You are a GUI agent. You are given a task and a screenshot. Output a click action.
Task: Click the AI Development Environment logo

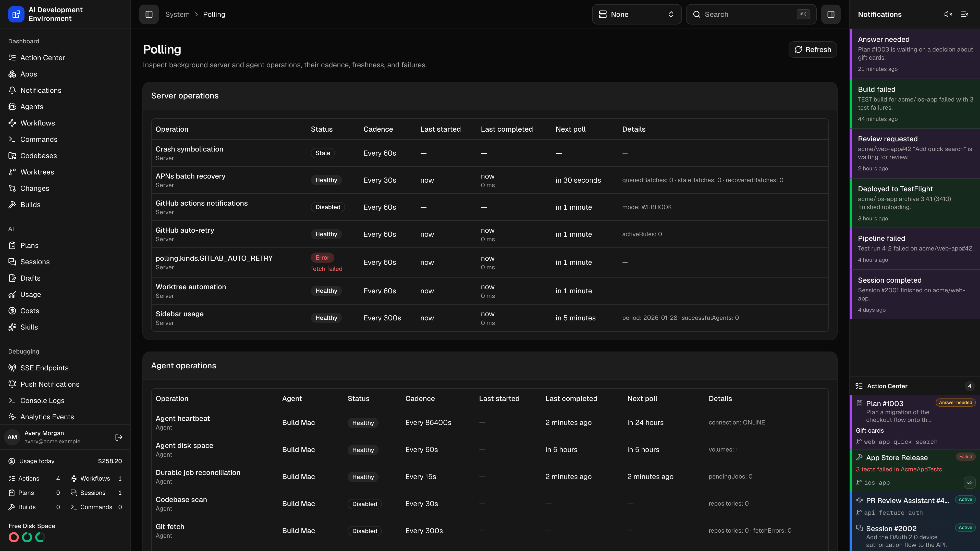pos(16,15)
